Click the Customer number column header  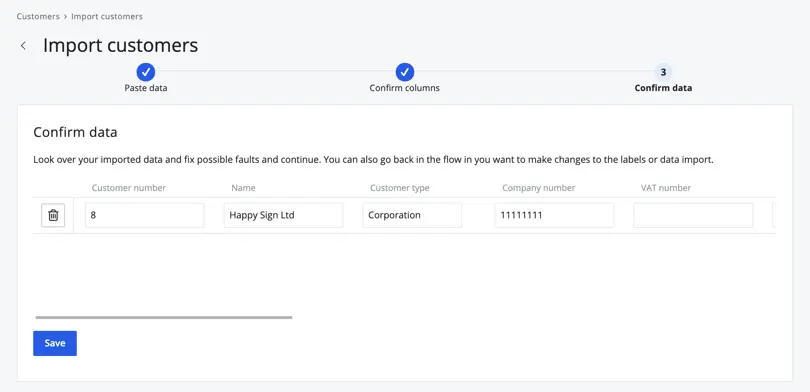tap(129, 188)
